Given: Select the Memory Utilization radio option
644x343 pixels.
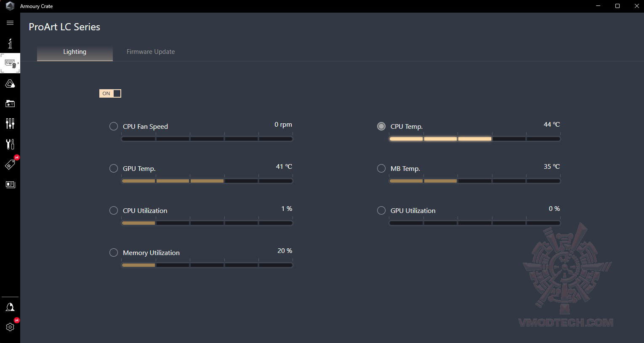Looking at the screenshot, I should point(114,253).
